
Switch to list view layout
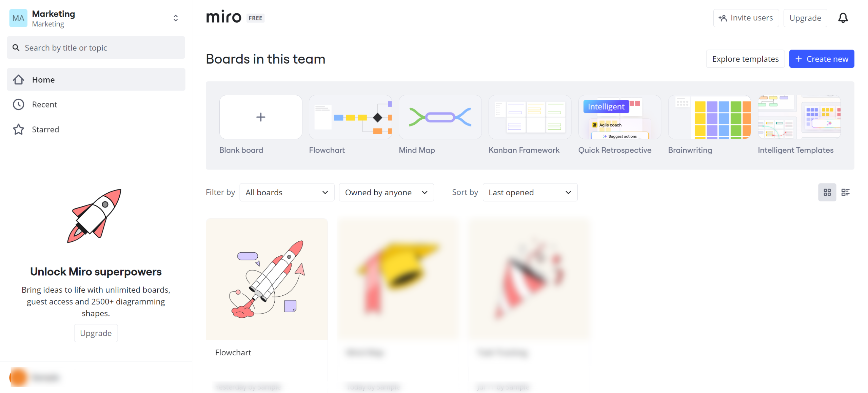[x=845, y=192]
